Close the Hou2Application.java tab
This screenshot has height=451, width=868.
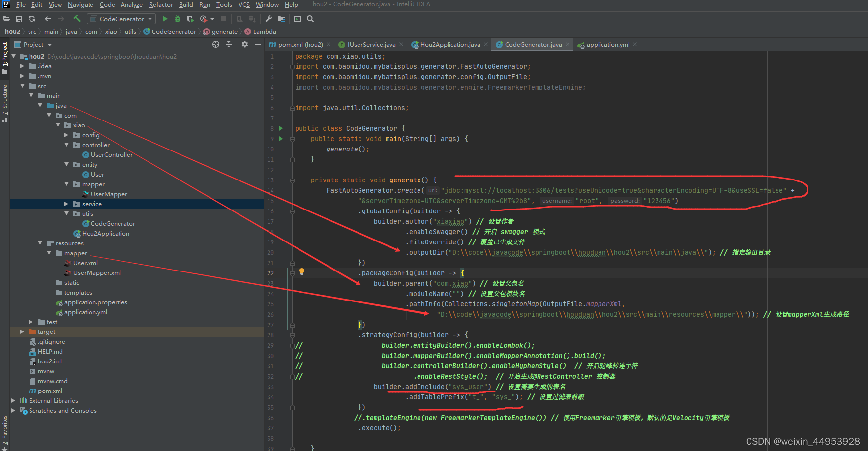tap(486, 44)
